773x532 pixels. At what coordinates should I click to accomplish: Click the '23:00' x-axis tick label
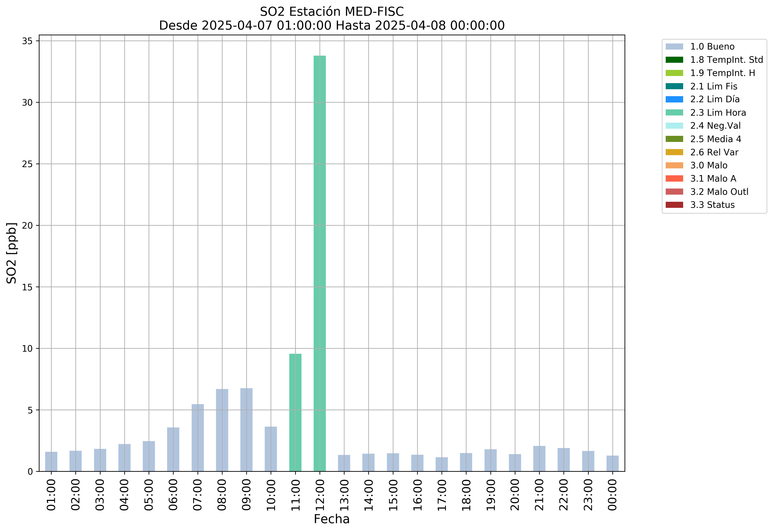(x=588, y=495)
